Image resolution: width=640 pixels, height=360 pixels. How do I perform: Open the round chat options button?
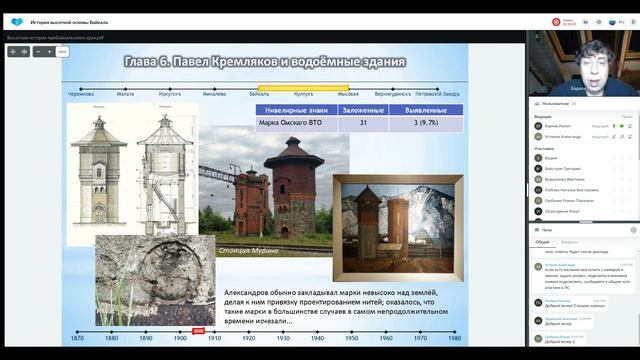(633, 230)
